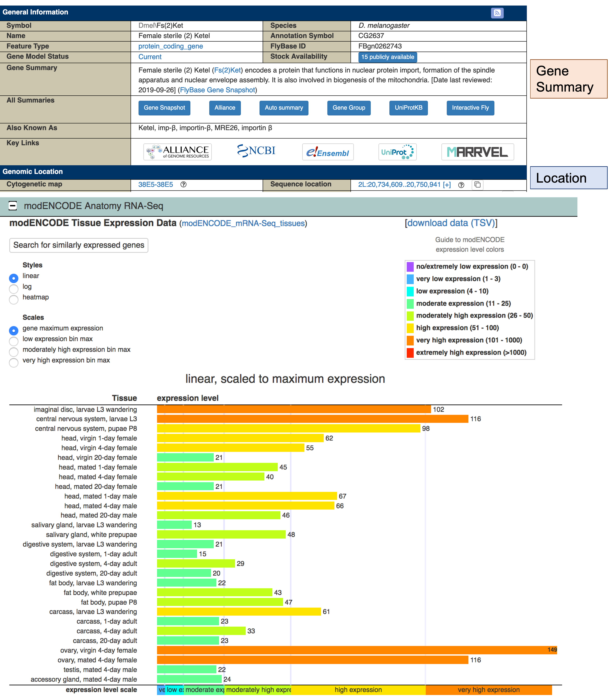This screenshot has height=700, width=610.
Task: Click the Gene Snapshot summary button
Action: coord(164,108)
